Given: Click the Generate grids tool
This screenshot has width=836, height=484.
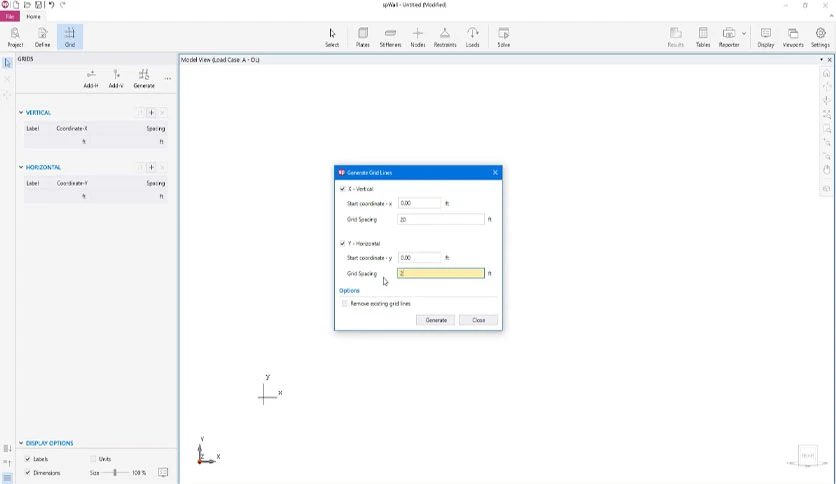Looking at the screenshot, I should pos(144,78).
